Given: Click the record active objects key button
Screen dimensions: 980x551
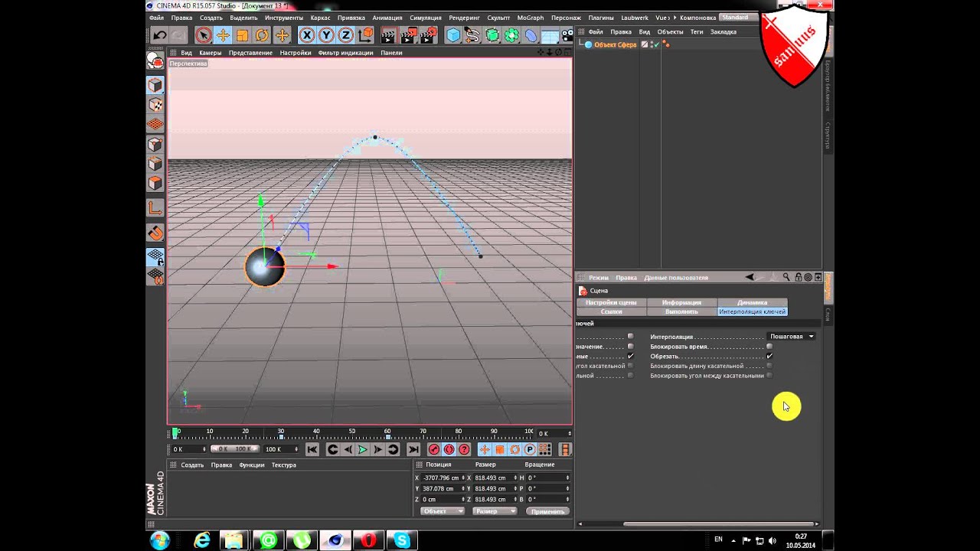Looking at the screenshot, I should click(x=434, y=450).
